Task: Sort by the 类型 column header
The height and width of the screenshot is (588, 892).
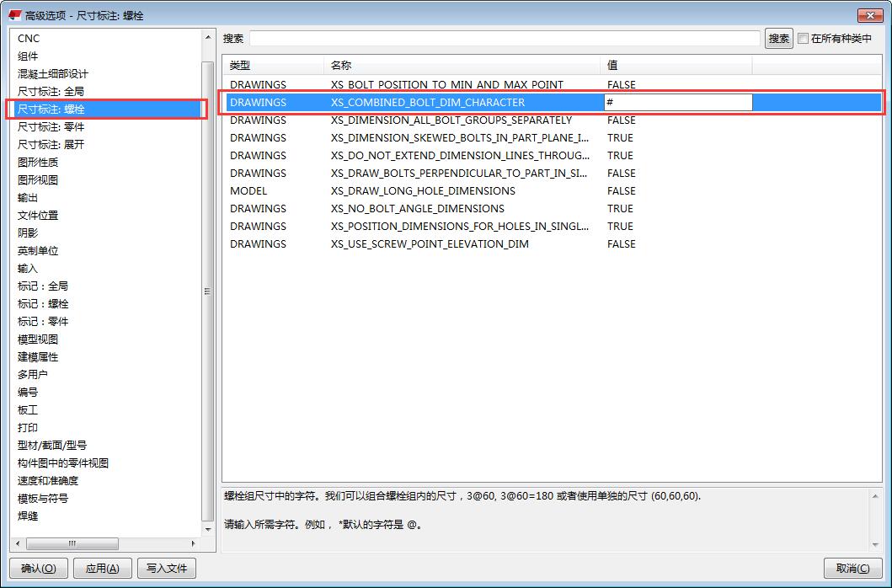Action: click(240, 65)
